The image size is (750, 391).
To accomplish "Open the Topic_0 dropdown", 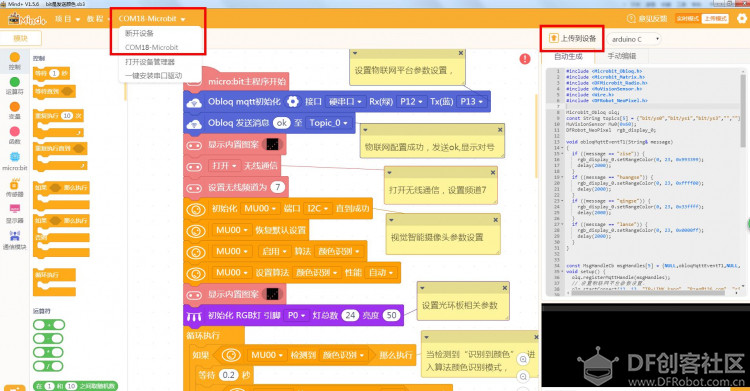I will 328,123.
